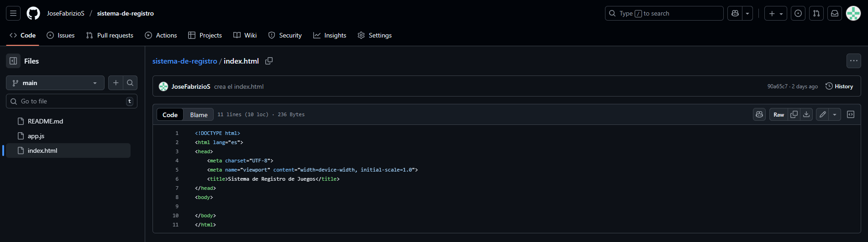Focus the Type / to search box

[x=664, y=13]
